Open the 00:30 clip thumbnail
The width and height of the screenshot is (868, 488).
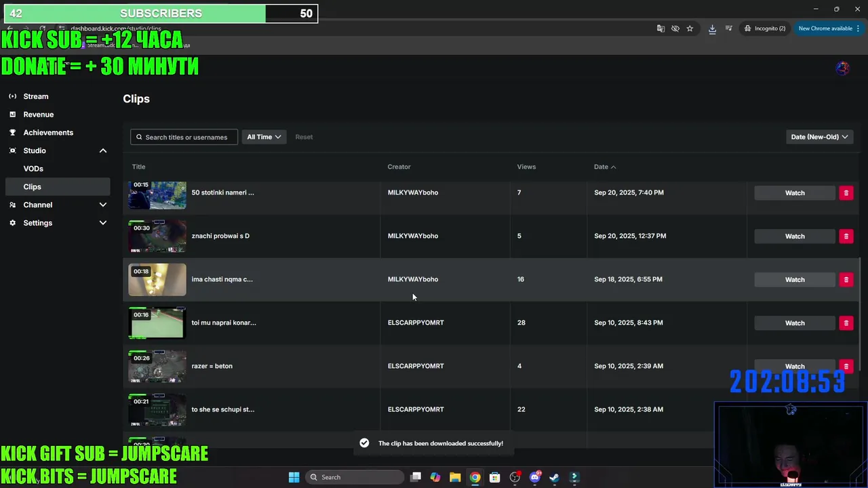click(157, 236)
